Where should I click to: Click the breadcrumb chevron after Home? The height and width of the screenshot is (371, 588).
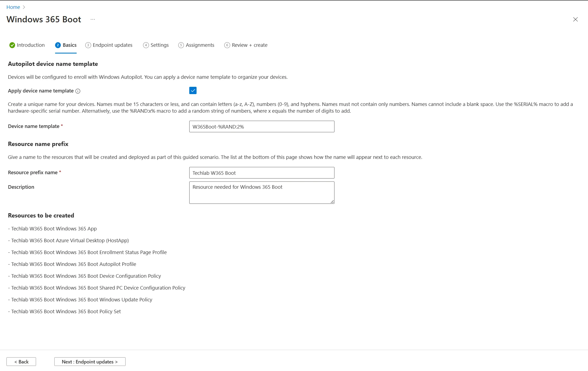(24, 7)
